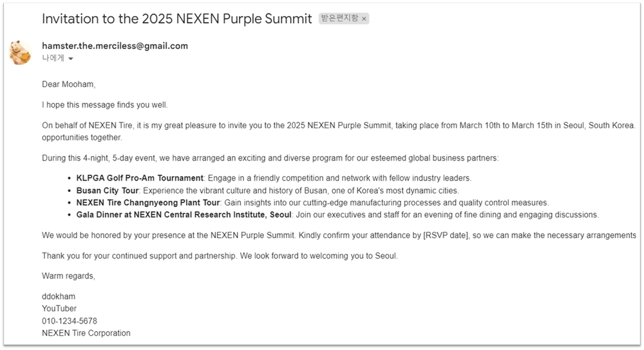
Task: Expand recipient details arrow next to 나에게
Action: pyautogui.click(x=71, y=59)
